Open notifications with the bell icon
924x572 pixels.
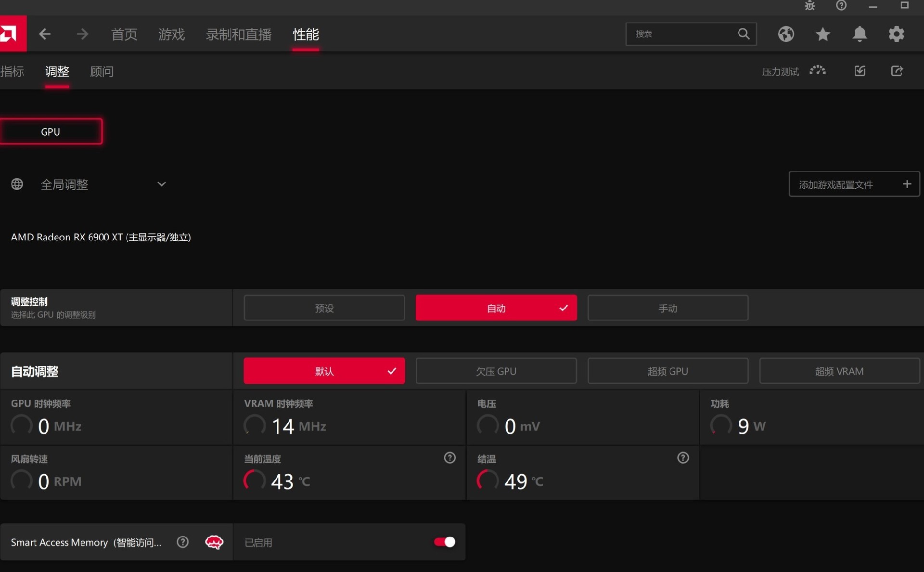point(860,34)
